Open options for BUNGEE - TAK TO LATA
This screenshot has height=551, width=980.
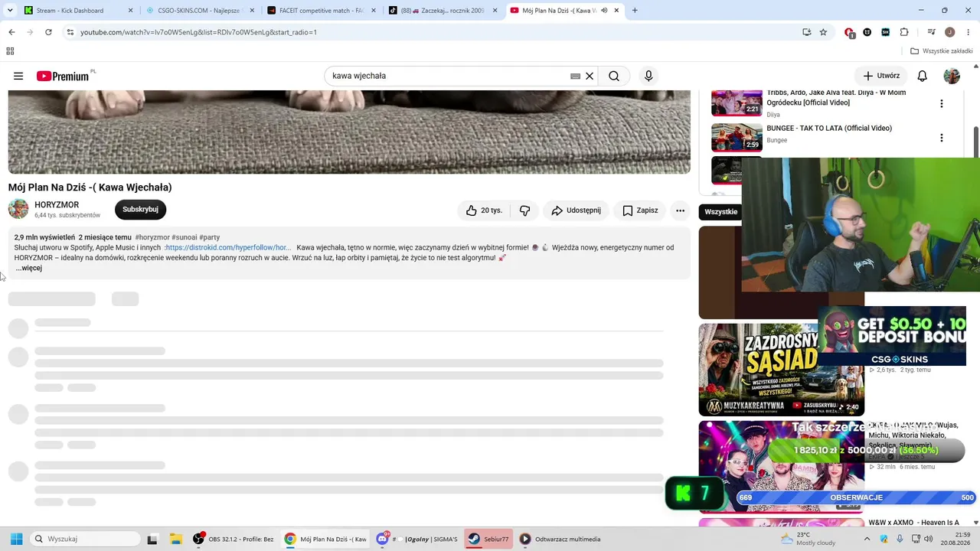(942, 138)
